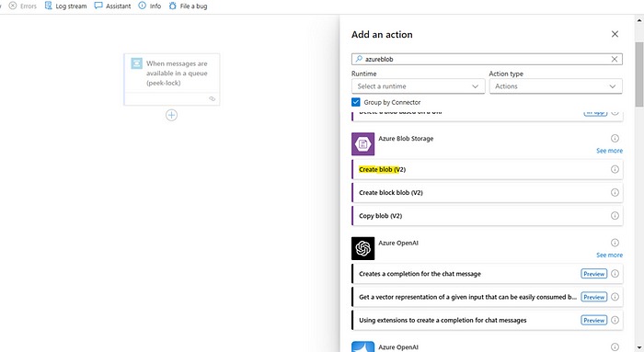This screenshot has width=644, height=352.
Task: Click See more under Azure Blob Storage
Action: pyautogui.click(x=609, y=151)
